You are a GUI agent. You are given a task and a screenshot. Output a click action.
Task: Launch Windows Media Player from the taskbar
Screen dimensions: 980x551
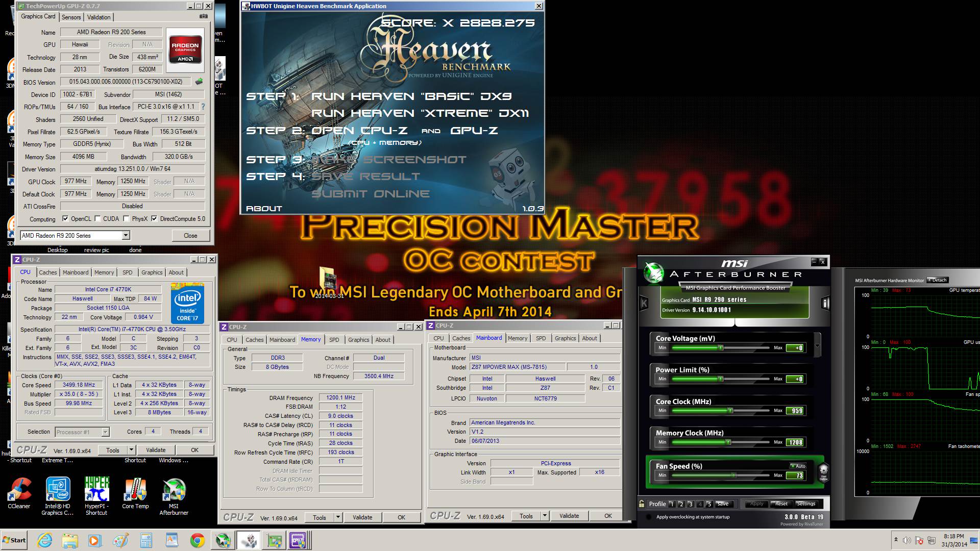(x=95, y=540)
